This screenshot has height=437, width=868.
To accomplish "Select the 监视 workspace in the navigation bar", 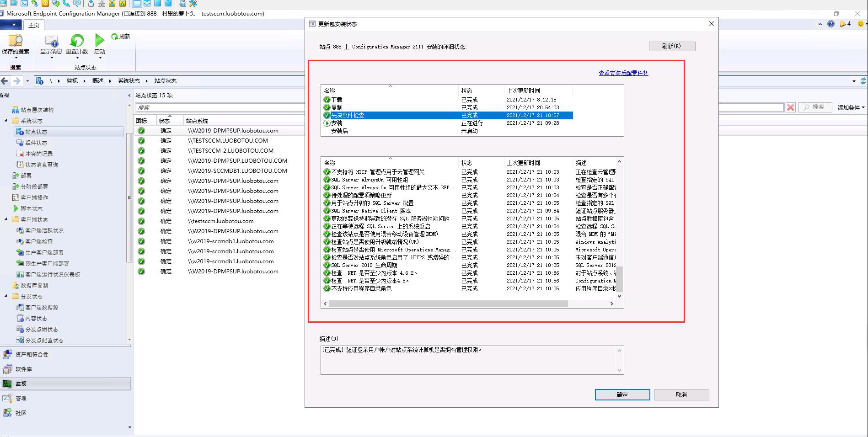I will click(x=65, y=384).
